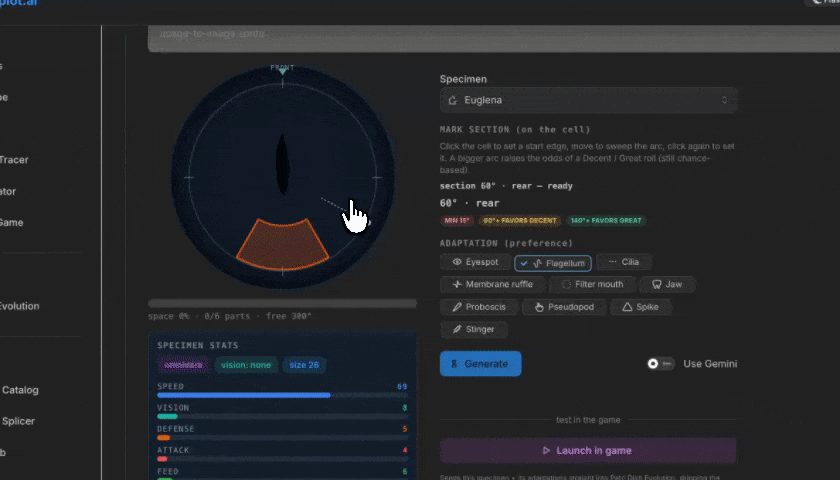Uncheck the selected Flagellum adaptation
Screen dimensions: 840x480
click(553, 263)
